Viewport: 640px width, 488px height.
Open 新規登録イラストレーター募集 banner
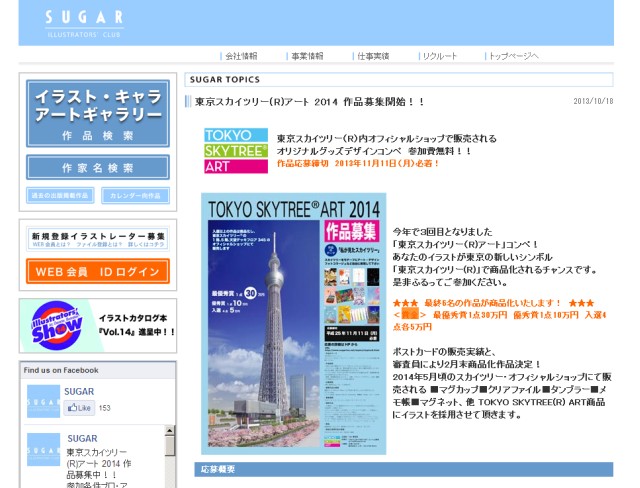coord(98,239)
